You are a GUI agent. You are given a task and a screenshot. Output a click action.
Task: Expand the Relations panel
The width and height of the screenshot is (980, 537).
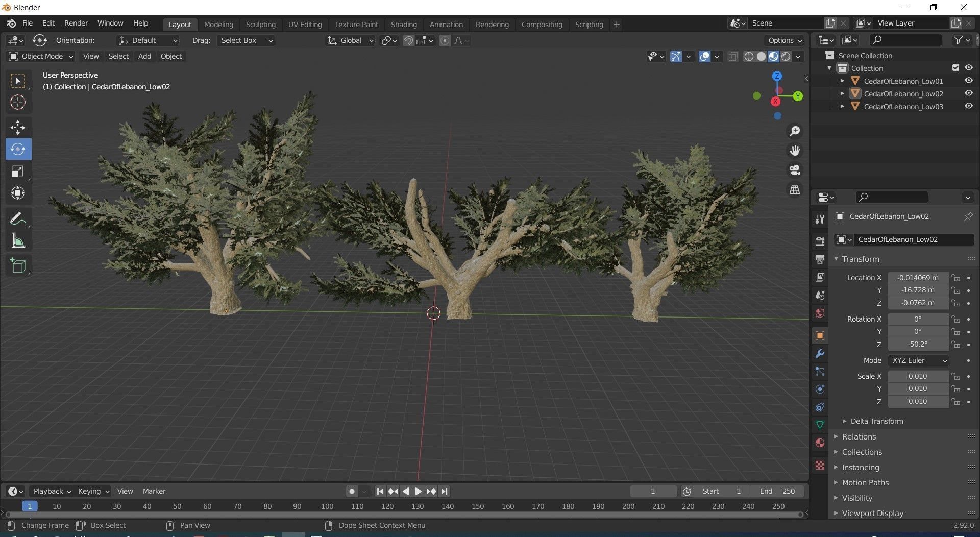click(859, 437)
